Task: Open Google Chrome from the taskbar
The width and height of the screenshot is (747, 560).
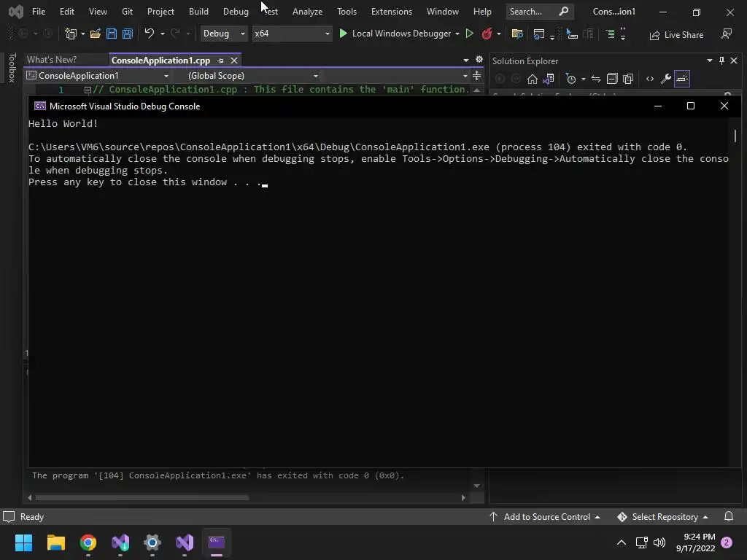Action: click(88, 542)
